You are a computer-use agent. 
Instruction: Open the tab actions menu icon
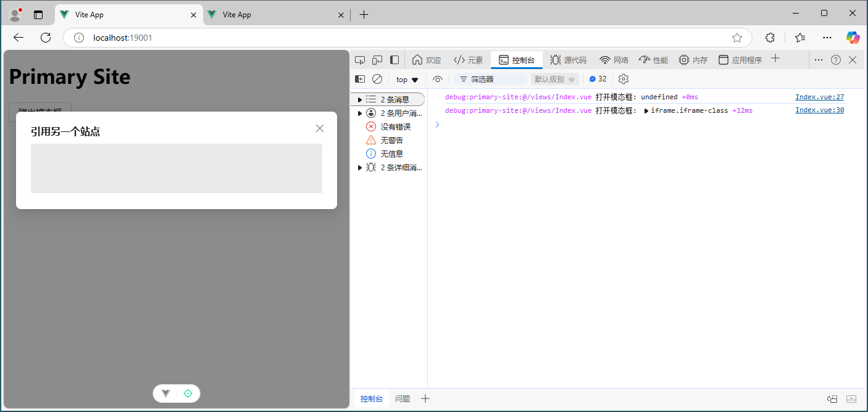coord(38,15)
